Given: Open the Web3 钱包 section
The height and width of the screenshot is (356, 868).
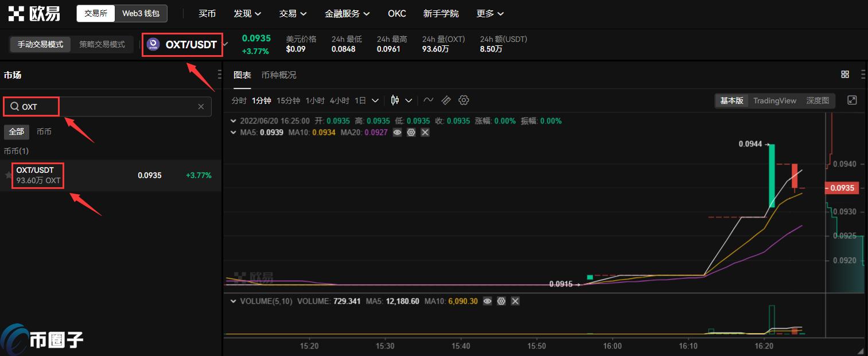Looking at the screenshot, I should 142,13.
